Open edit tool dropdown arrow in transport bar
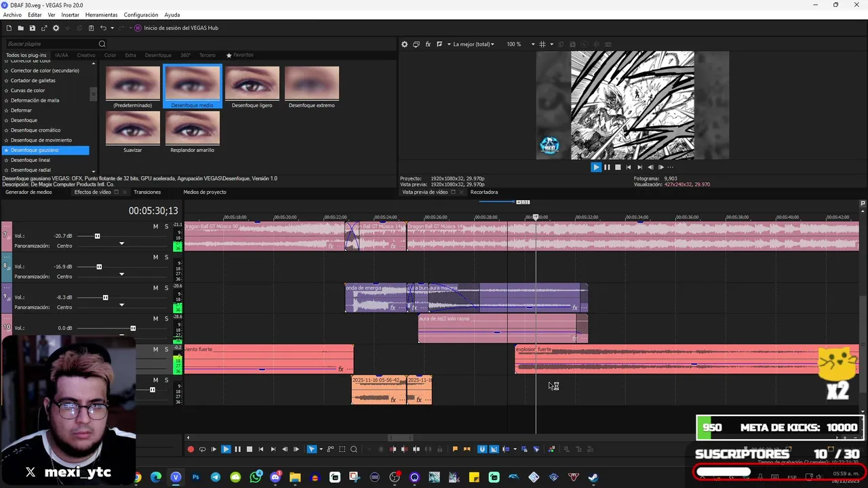The height and width of the screenshot is (488, 868). [x=321, y=449]
